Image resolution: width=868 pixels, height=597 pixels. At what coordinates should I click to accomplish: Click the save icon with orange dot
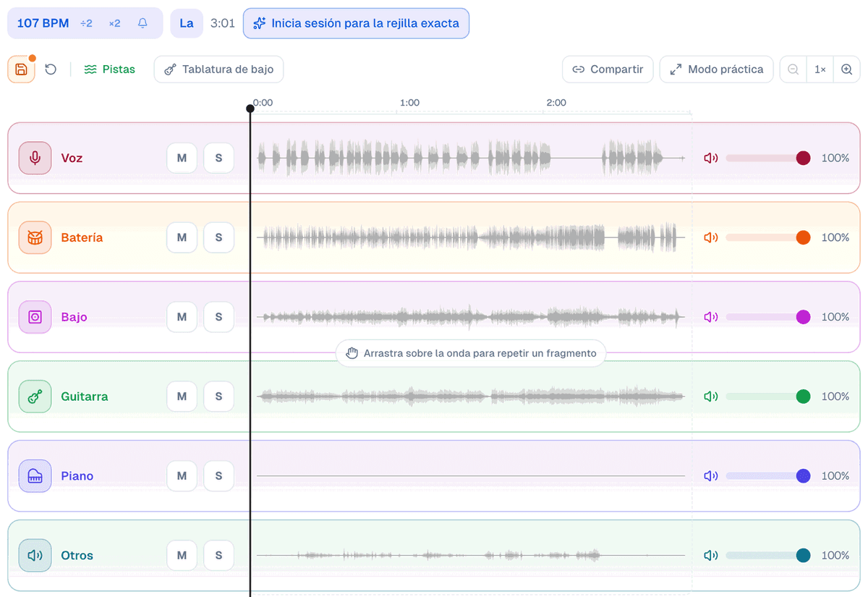[21, 69]
